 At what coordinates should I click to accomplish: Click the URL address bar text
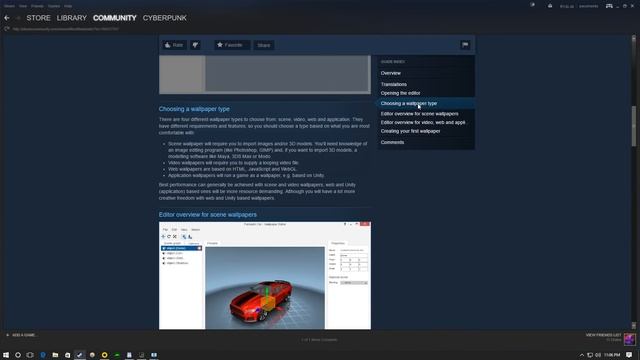click(x=65, y=29)
